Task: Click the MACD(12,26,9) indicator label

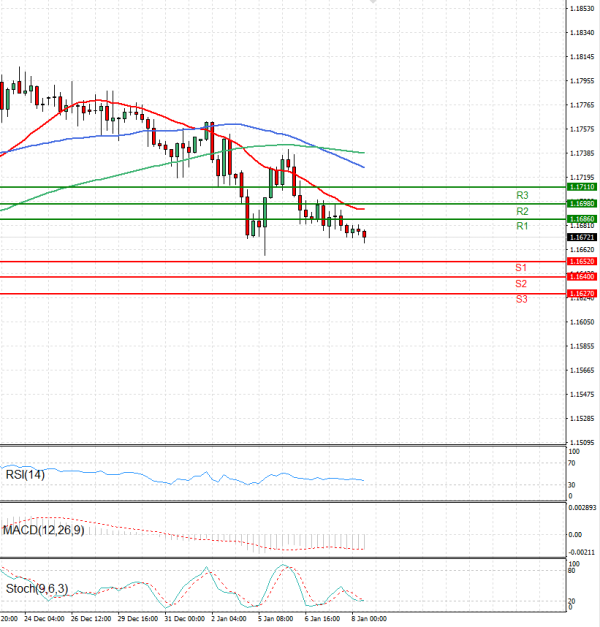Action: 41,529
